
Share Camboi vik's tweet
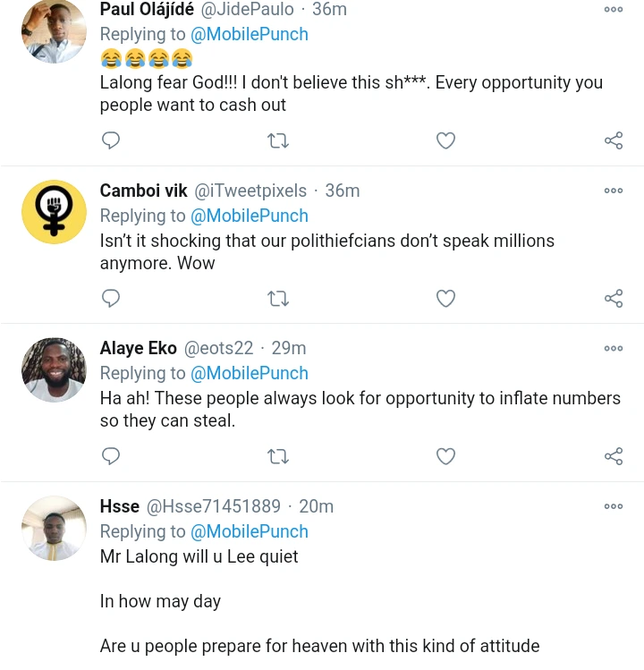[x=614, y=298]
